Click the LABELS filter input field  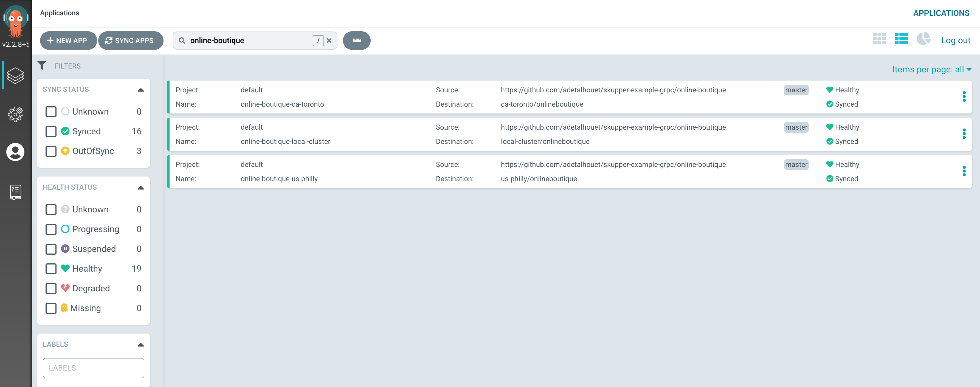[93, 368]
